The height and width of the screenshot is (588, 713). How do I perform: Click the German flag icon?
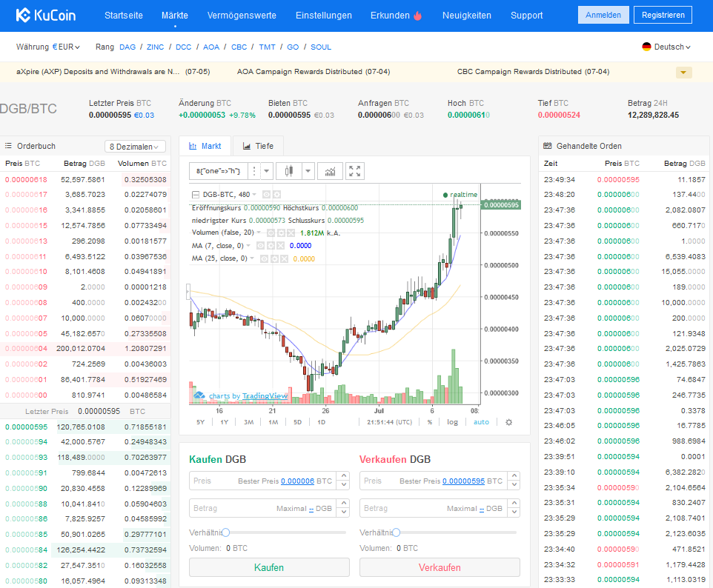click(646, 47)
